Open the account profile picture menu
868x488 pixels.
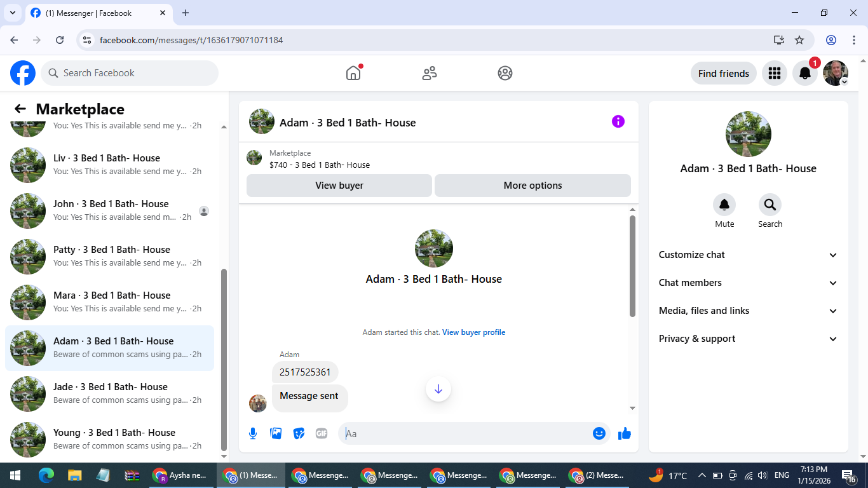pyautogui.click(x=836, y=73)
